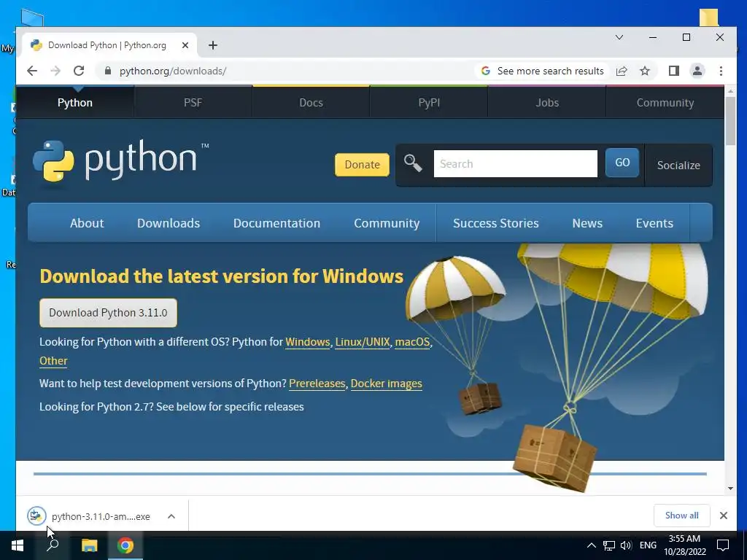Click the page scrollbar down arrow

point(730,488)
